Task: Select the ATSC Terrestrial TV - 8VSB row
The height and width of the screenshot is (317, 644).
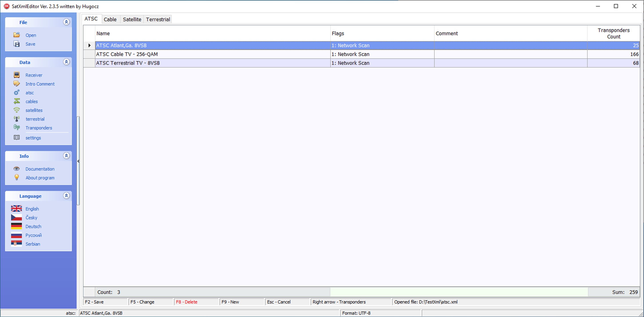Action: pos(362,63)
